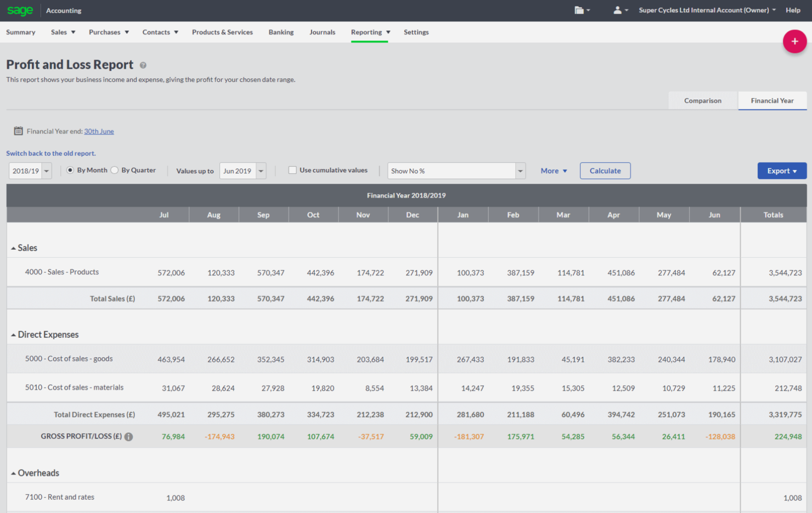812x513 pixels.
Task: Switch to the Financial Year tab
Action: click(x=772, y=100)
